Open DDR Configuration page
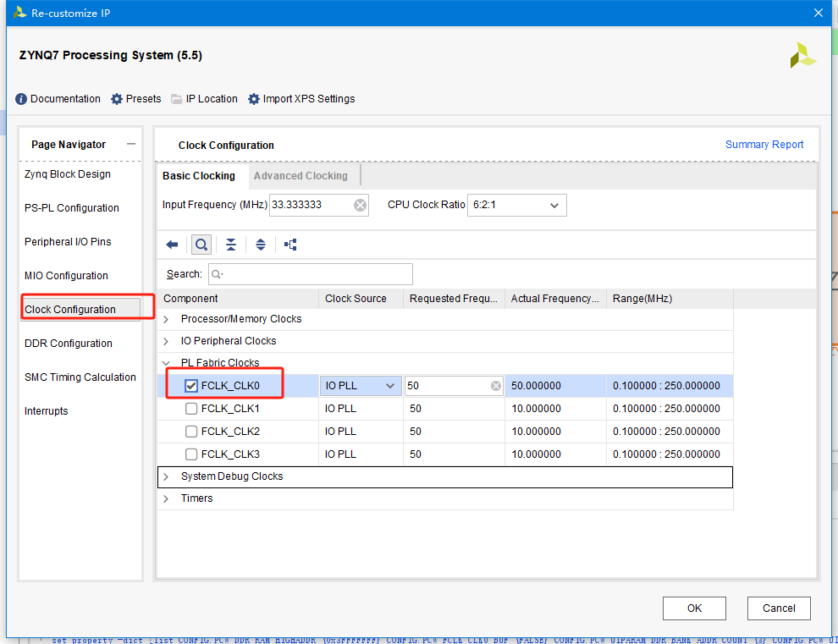The width and height of the screenshot is (838, 644). pyautogui.click(x=69, y=343)
